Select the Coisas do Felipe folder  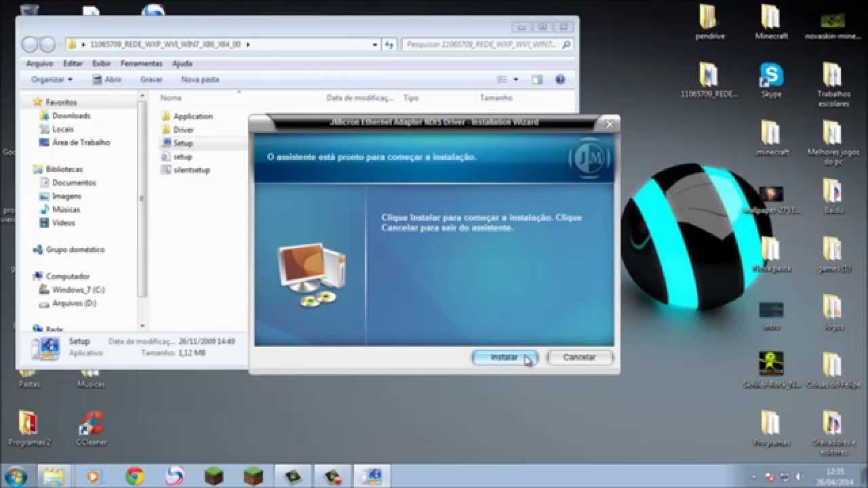833,371
